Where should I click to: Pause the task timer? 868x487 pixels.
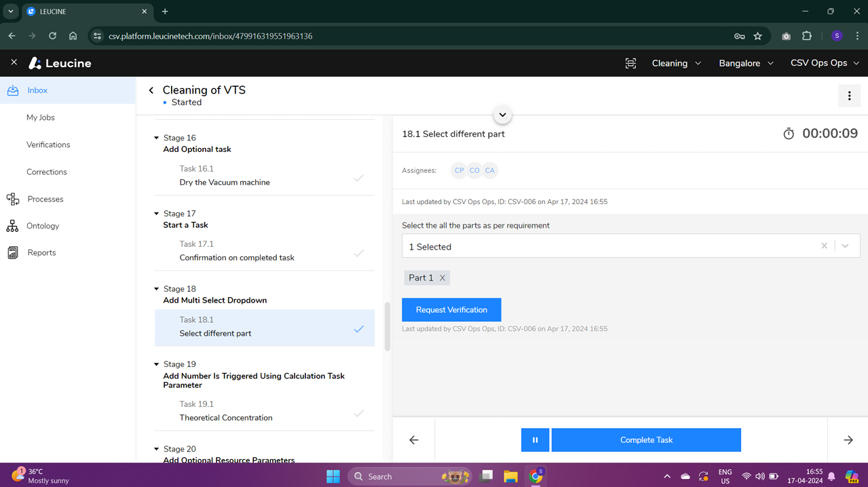tap(535, 440)
